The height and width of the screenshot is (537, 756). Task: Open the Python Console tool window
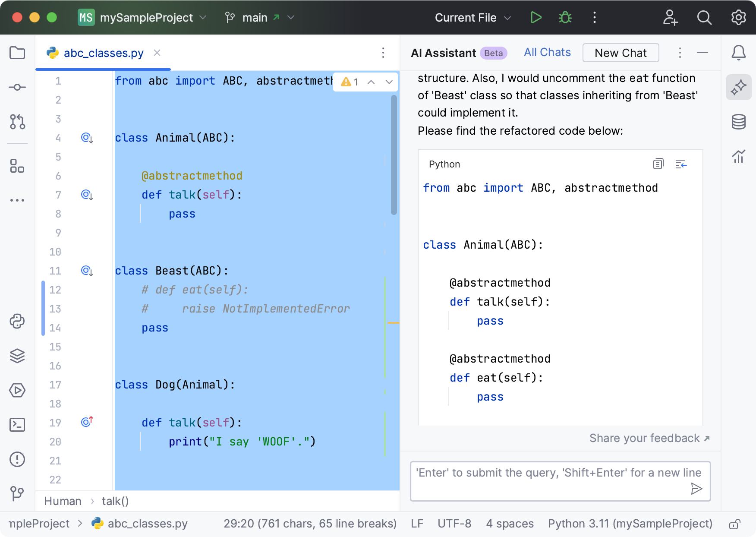[17, 321]
